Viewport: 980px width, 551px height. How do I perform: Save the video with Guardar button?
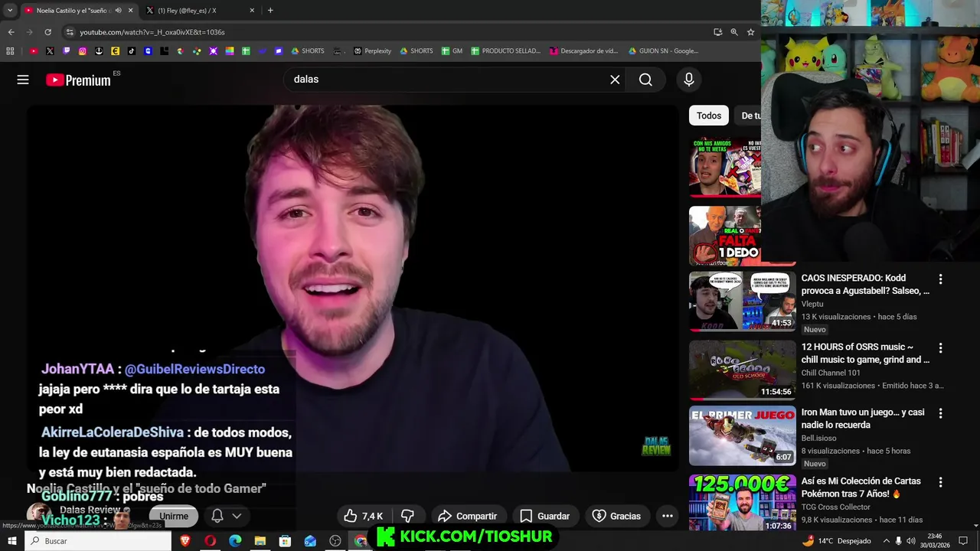[545, 516]
